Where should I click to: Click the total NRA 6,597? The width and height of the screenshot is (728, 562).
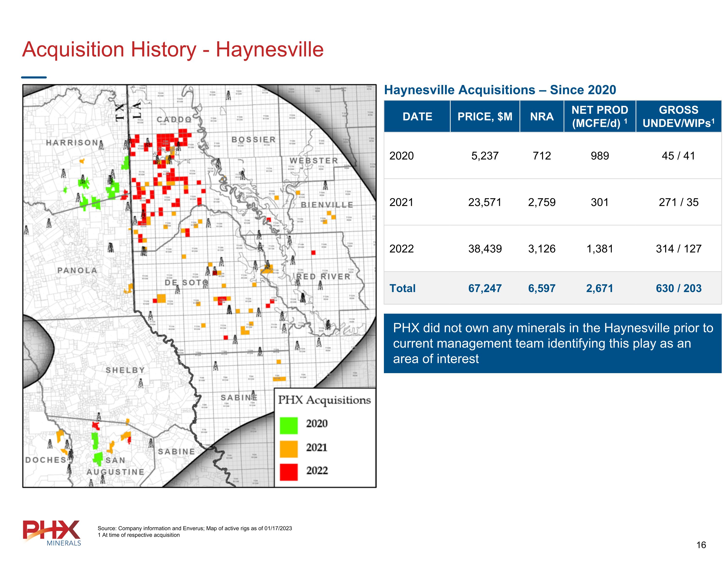[542, 288]
